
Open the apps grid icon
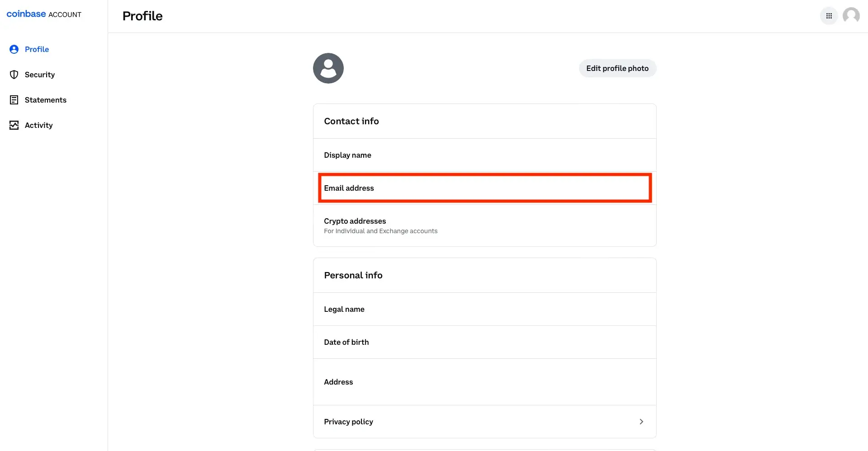(829, 16)
